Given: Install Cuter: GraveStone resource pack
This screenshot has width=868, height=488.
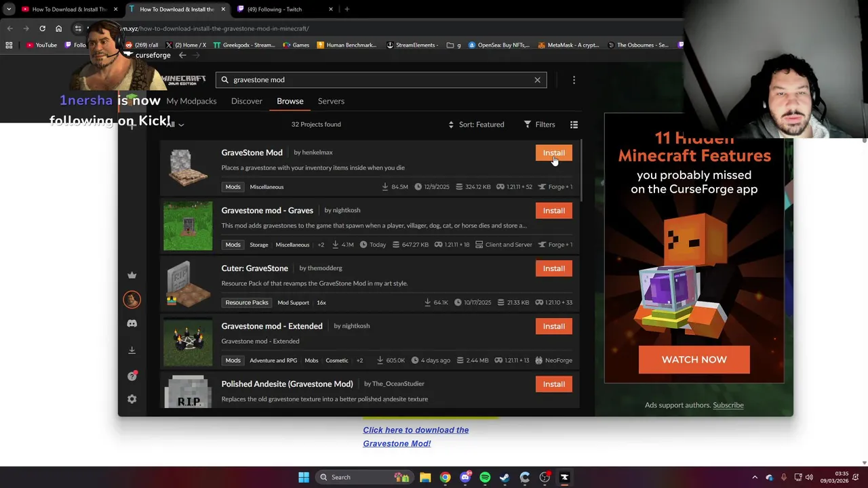Looking at the screenshot, I should 553,268.
